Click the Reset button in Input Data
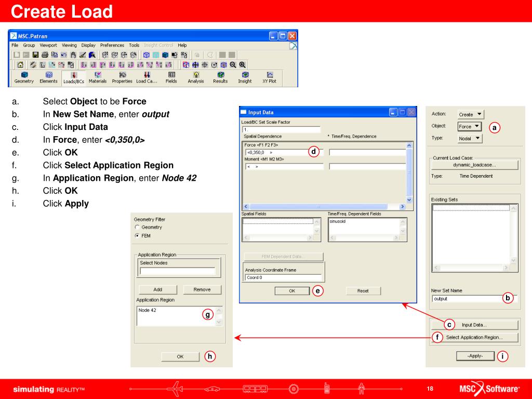The height and width of the screenshot is (399, 532). (363, 291)
